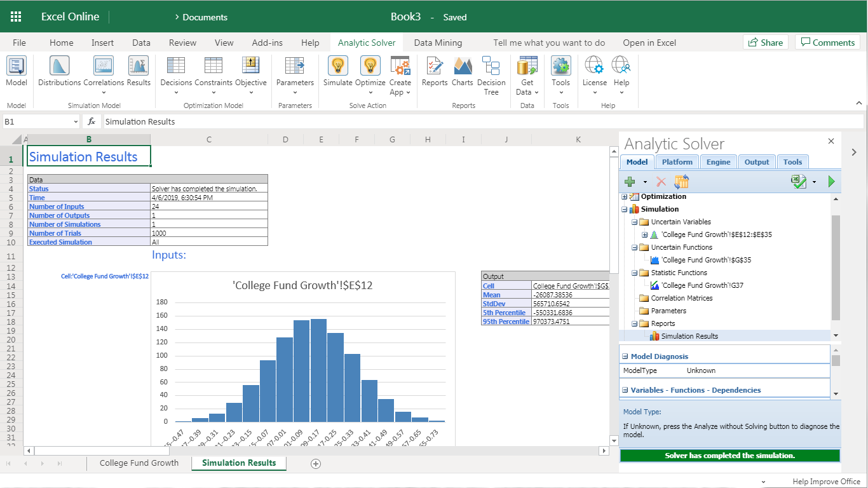Click the green run arrow in Analytic Solver pane
This screenshot has height=488, width=868.
tap(831, 182)
